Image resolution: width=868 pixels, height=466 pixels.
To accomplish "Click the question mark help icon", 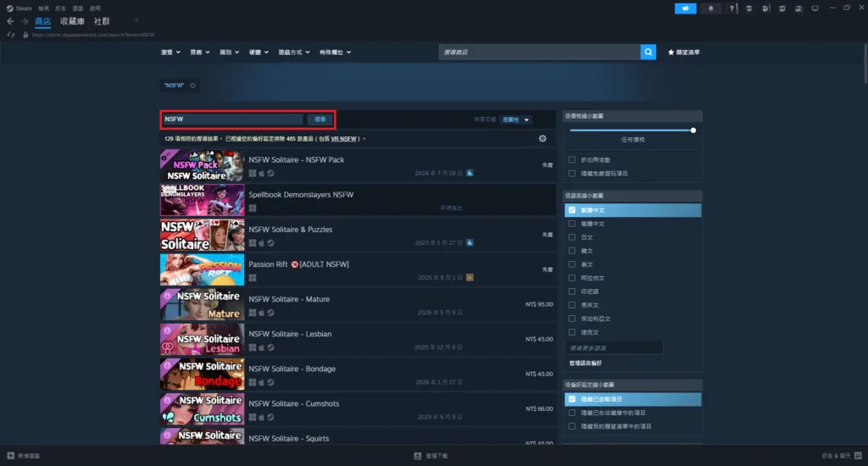I will 732,8.
